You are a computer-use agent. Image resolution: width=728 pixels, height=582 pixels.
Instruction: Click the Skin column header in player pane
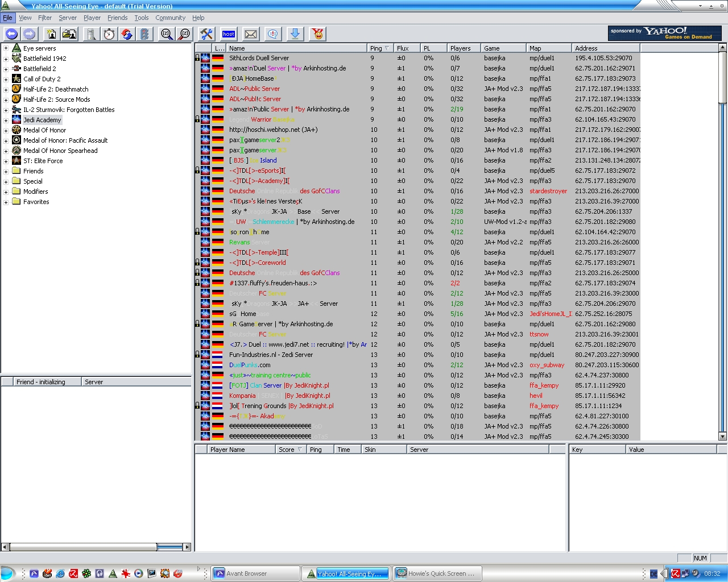coord(384,450)
